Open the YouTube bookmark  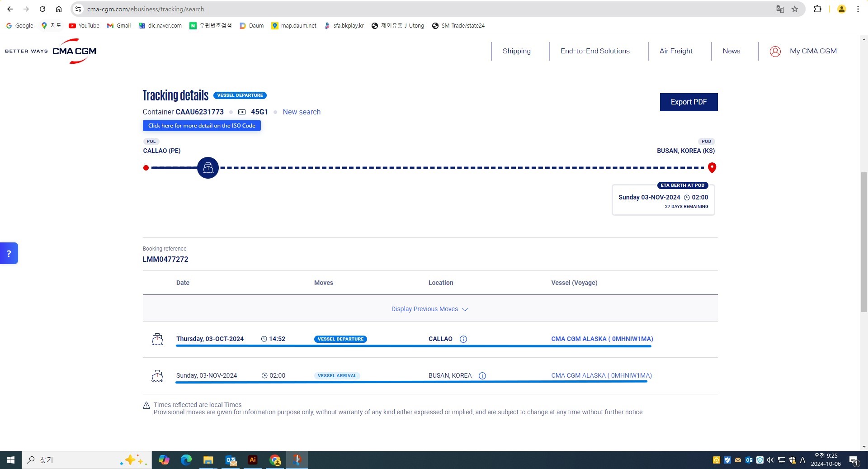click(84, 26)
